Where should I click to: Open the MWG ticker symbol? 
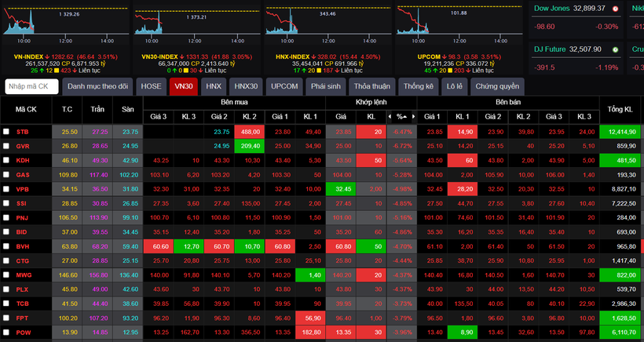[24, 275]
